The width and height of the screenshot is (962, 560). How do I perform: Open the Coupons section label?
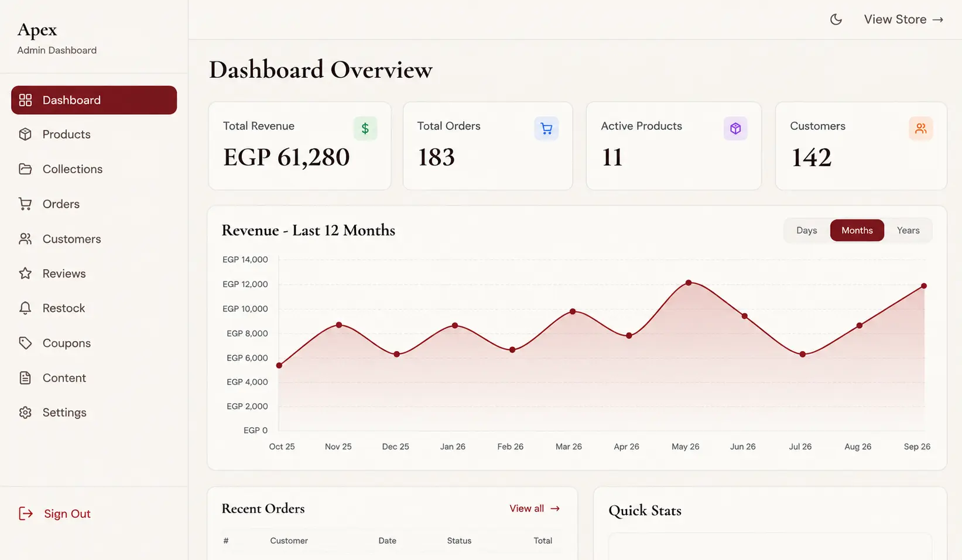coord(66,343)
